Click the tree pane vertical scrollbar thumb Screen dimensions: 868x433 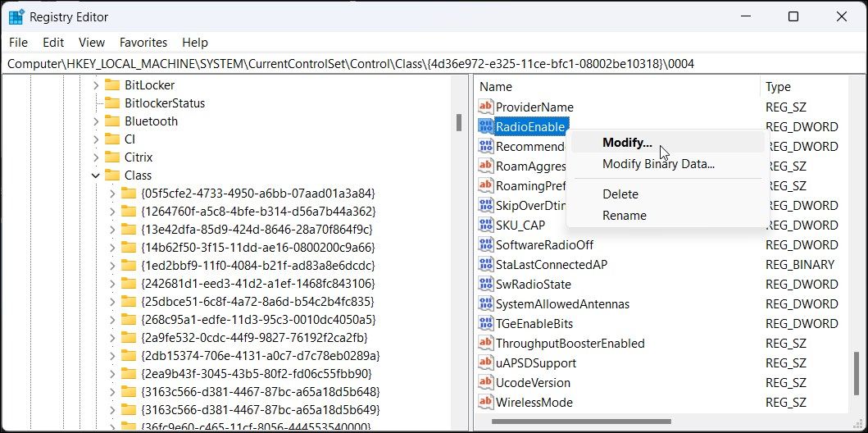(459, 122)
